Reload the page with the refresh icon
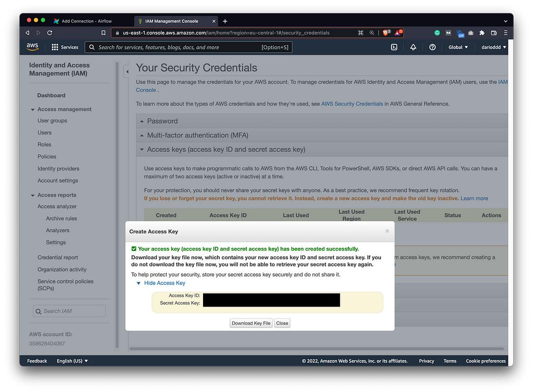 (49, 33)
